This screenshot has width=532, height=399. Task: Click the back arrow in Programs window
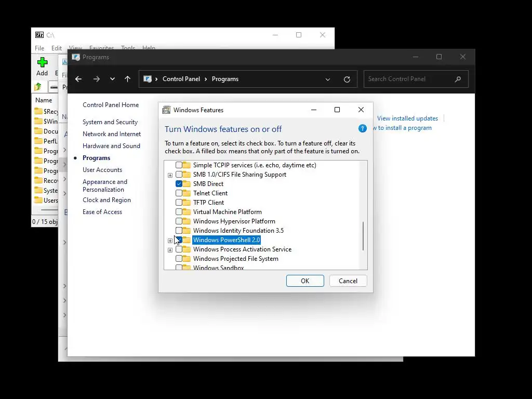[78, 79]
